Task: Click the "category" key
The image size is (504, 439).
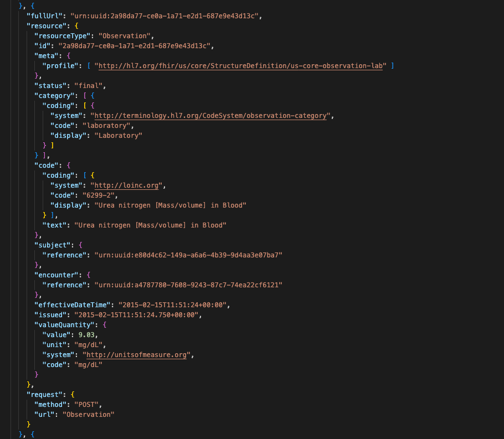Action: point(54,96)
